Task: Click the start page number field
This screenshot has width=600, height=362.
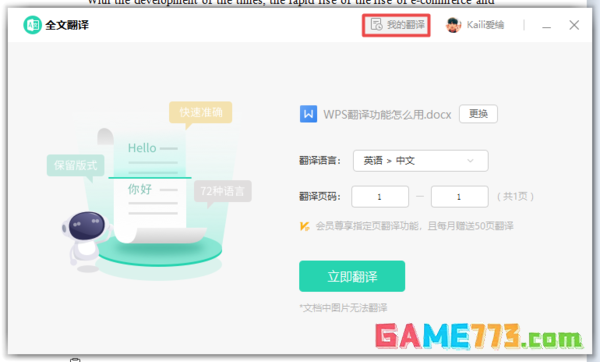Action: tap(380, 197)
